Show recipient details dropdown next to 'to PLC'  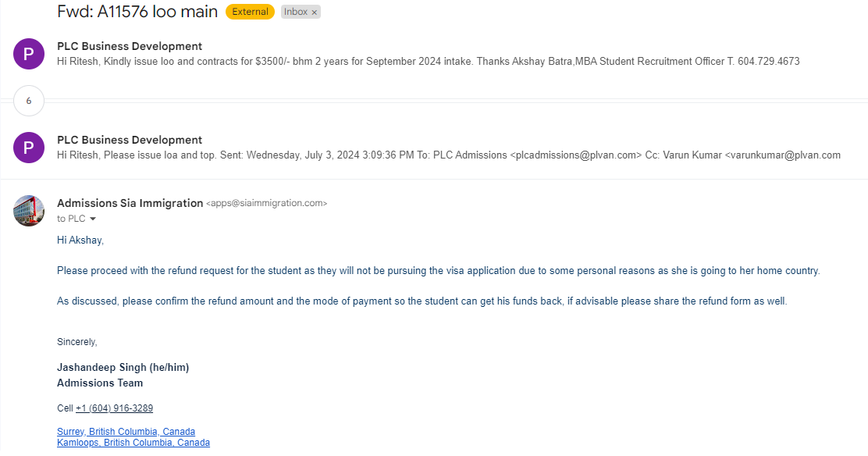pyautogui.click(x=93, y=219)
